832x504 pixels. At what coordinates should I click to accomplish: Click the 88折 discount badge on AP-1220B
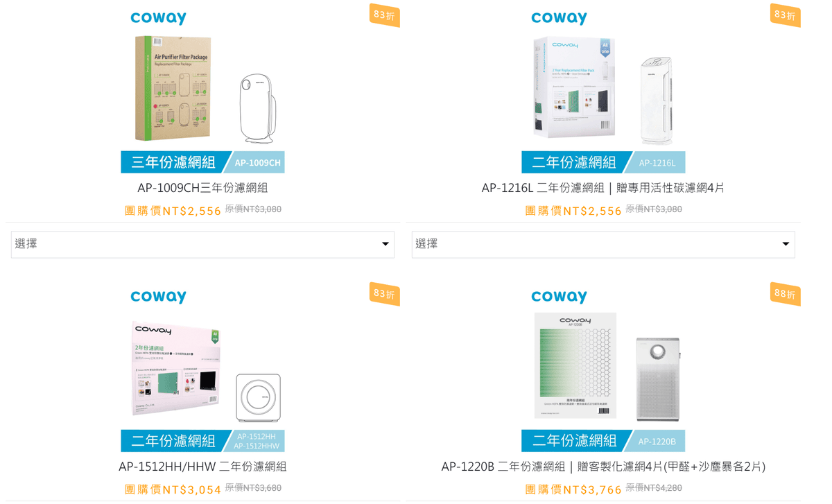[x=785, y=294]
